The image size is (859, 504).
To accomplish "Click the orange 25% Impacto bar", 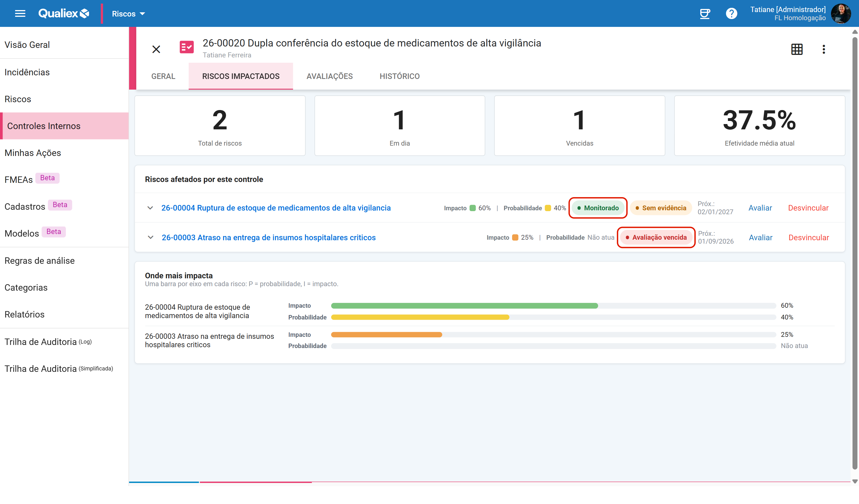I will 387,335.
